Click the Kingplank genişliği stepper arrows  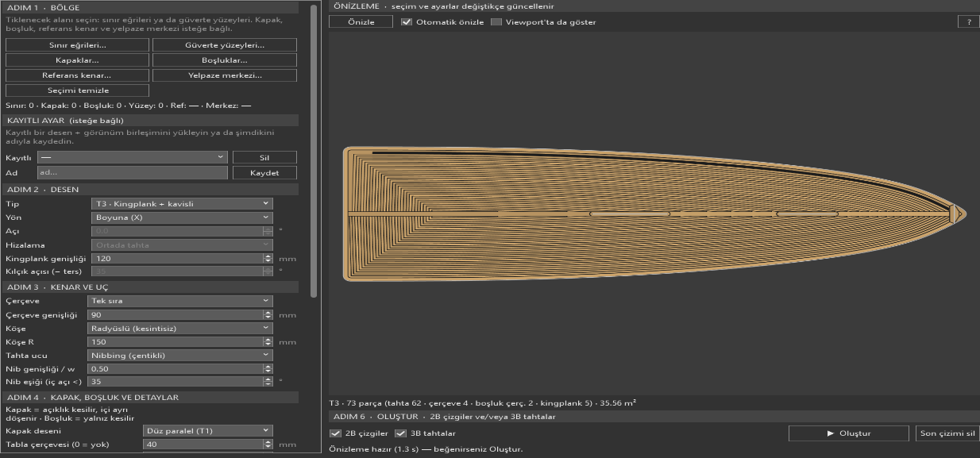pos(268,259)
